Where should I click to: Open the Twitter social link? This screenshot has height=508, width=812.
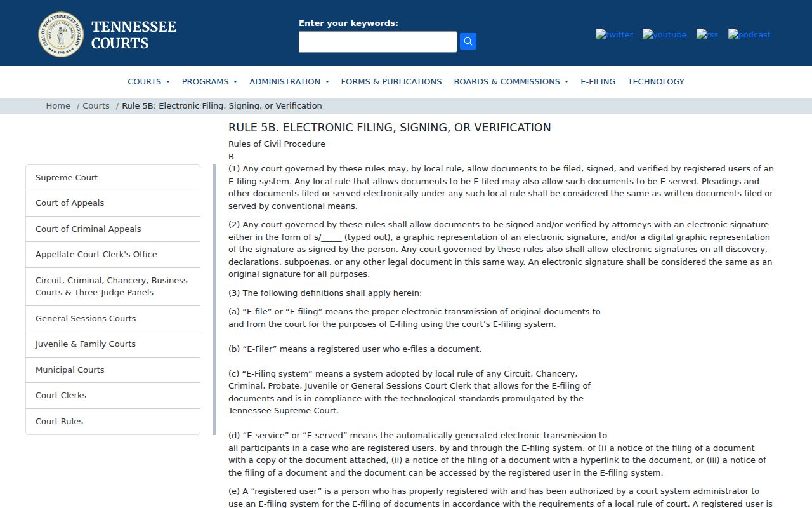614,34
